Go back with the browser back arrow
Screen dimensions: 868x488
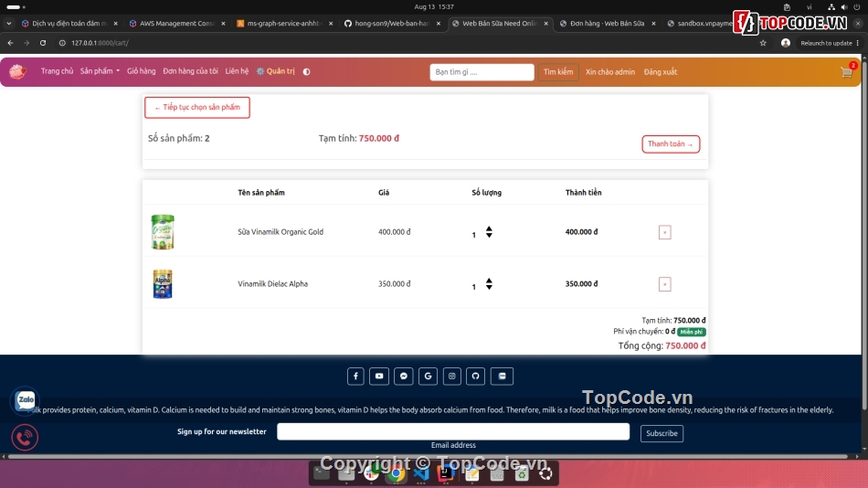point(11,43)
